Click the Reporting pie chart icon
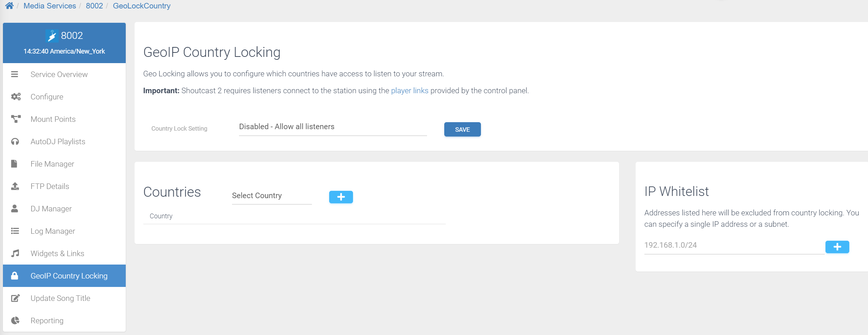Image resolution: width=868 pixels, height=335 pixels. click(x=15, y=320)
